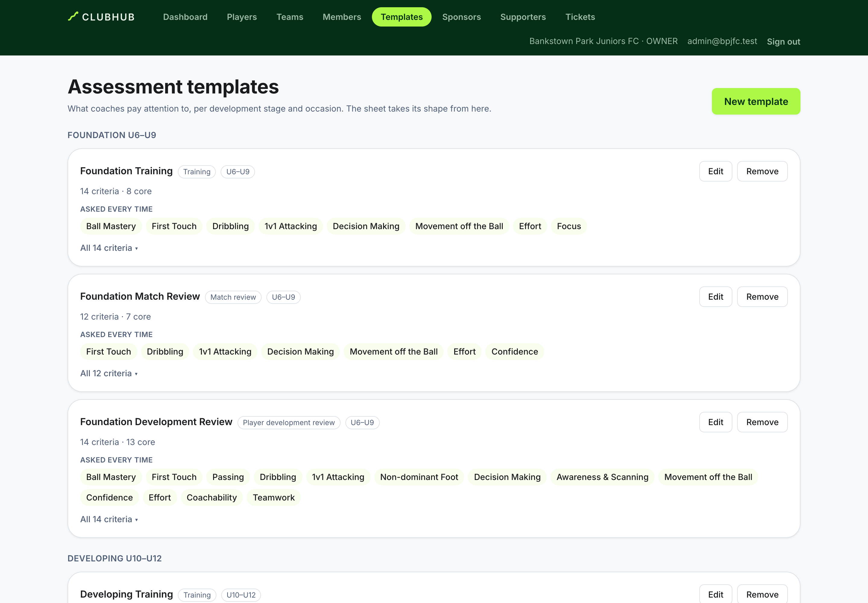Edit the Foundation Match Review template
This screenshot has width=868, height=603.
715,297
